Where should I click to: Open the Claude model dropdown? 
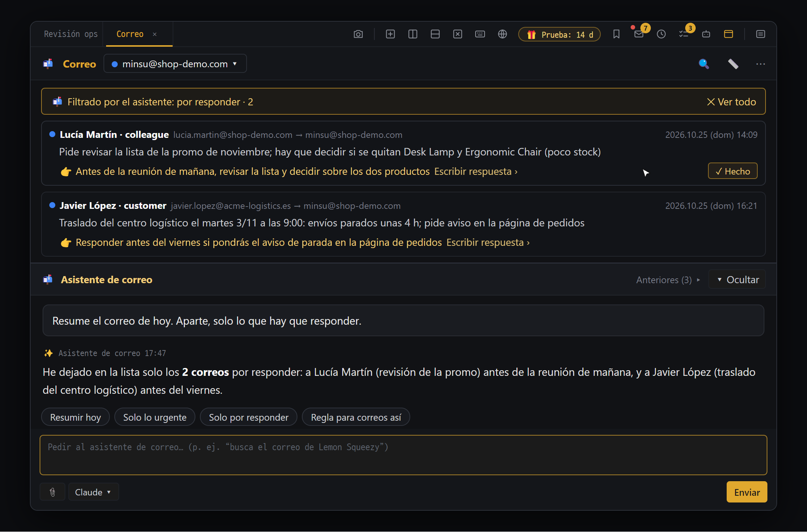point(93,492)
